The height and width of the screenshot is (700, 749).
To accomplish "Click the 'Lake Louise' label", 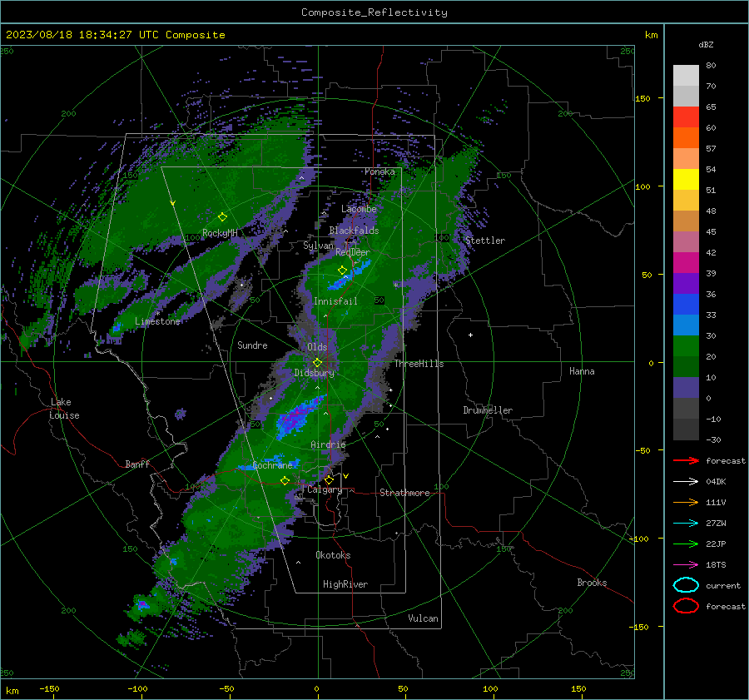I will coord(64,409).
